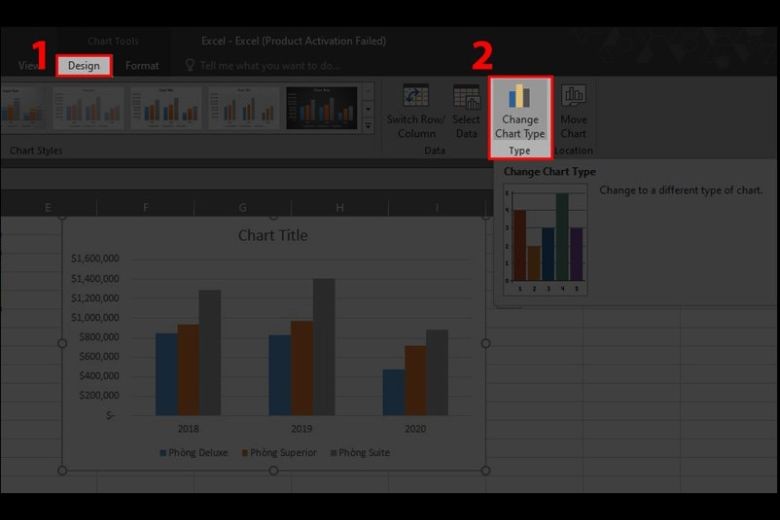Image resolution: width=780 pixels, height=520 pixels.
Task: Open Select Data dialog
Action: click(466, 111)
